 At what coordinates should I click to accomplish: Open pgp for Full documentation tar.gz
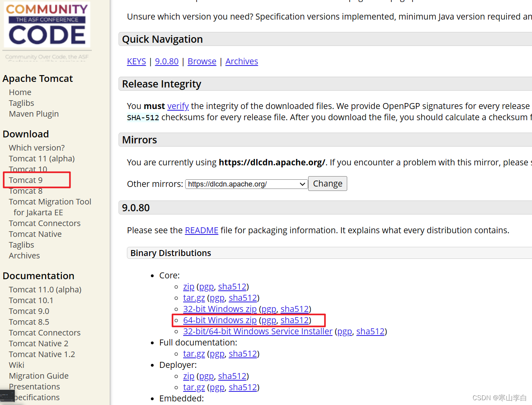217,354
